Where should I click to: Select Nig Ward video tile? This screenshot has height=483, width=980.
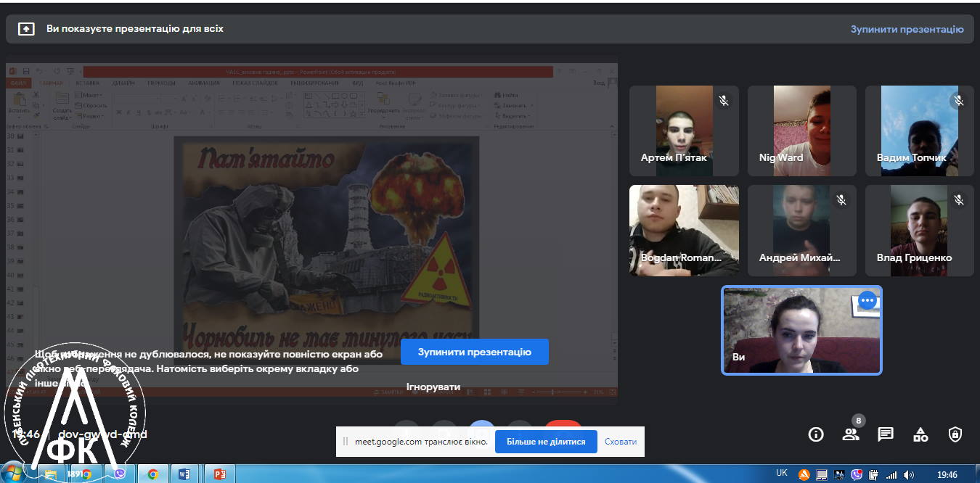(802, 131)
